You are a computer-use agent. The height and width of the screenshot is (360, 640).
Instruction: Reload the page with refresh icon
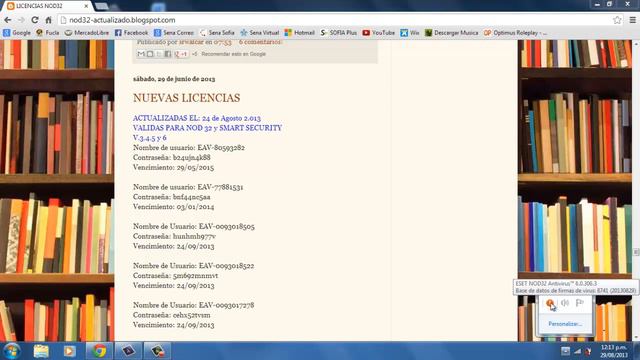[x=35, y=20]
